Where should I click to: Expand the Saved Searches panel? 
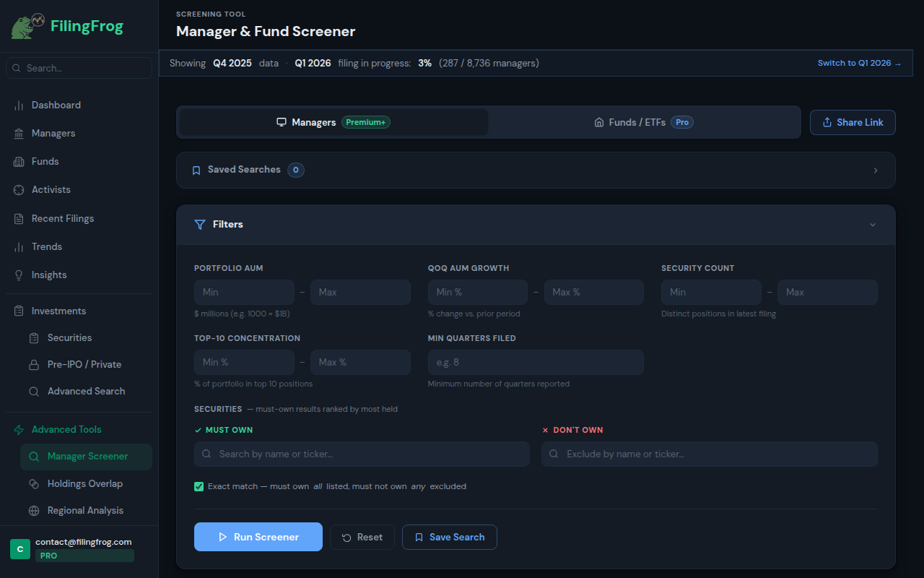tap(875, 170)
